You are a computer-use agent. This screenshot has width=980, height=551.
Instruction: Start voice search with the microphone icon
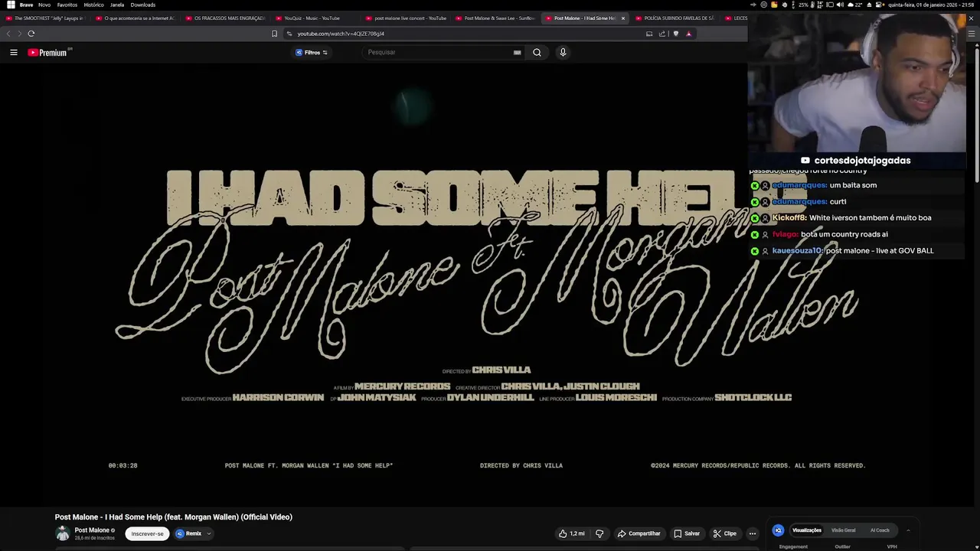coord(563,52)
